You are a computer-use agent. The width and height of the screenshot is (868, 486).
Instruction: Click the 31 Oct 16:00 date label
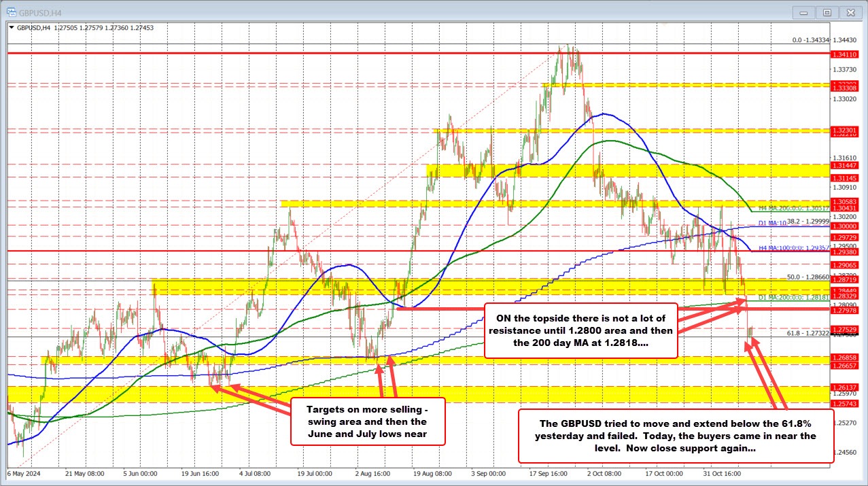click(x=722, y=472)
